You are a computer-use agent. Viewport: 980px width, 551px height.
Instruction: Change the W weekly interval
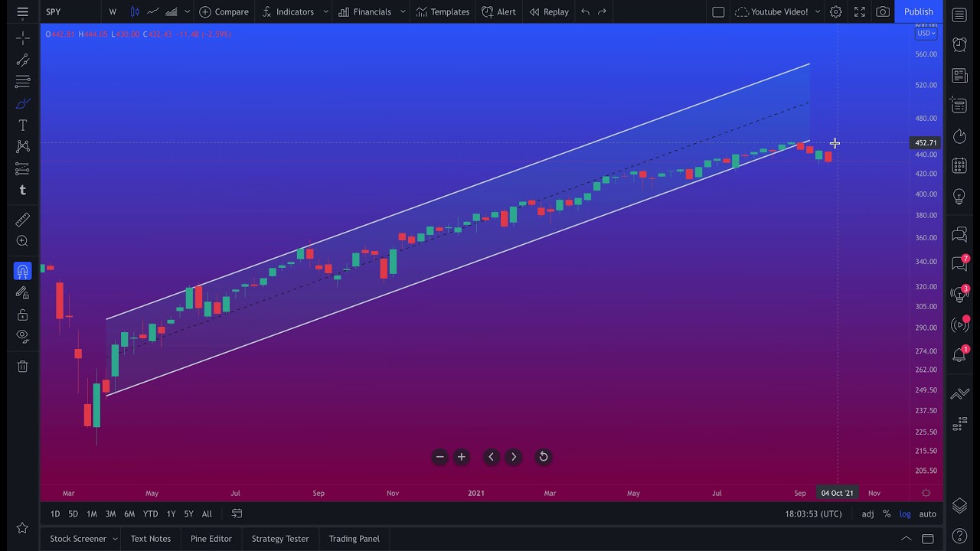click(113, 11)
